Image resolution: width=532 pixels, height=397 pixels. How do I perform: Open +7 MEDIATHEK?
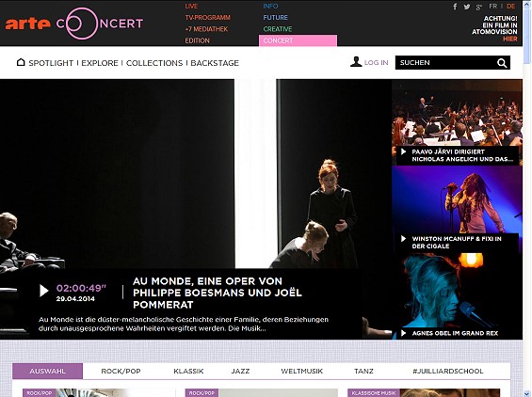click(x=206, y=29)
